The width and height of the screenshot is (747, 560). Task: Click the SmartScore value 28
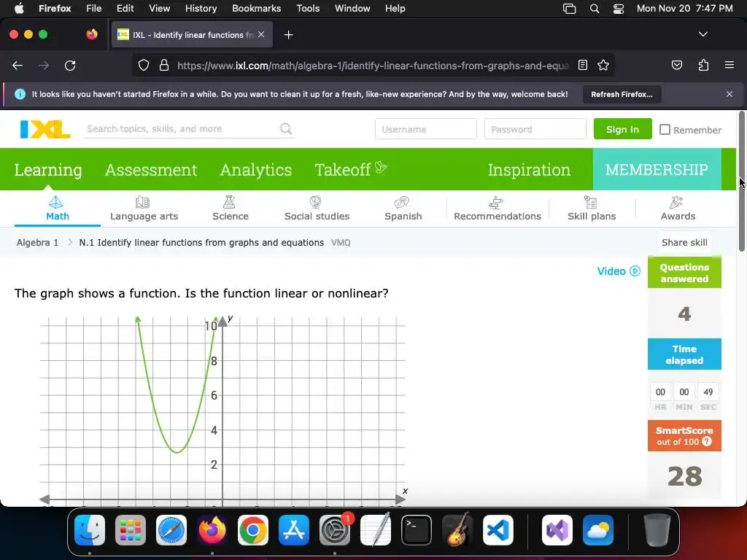[684, 475]
